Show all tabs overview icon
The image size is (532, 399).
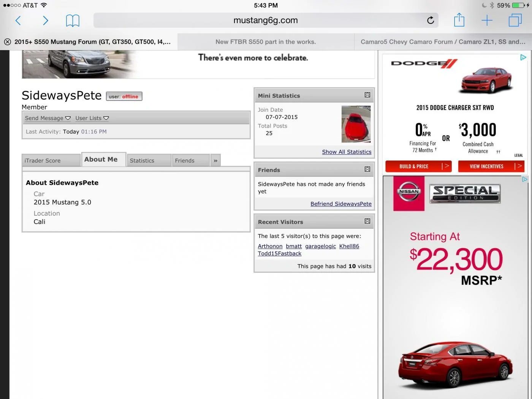tap(515, 20)
